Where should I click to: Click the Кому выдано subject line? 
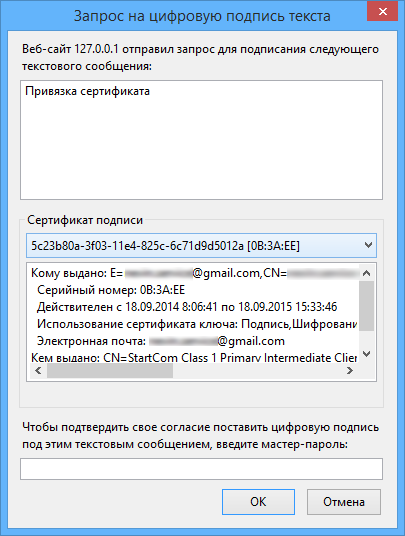click(195, 273)
